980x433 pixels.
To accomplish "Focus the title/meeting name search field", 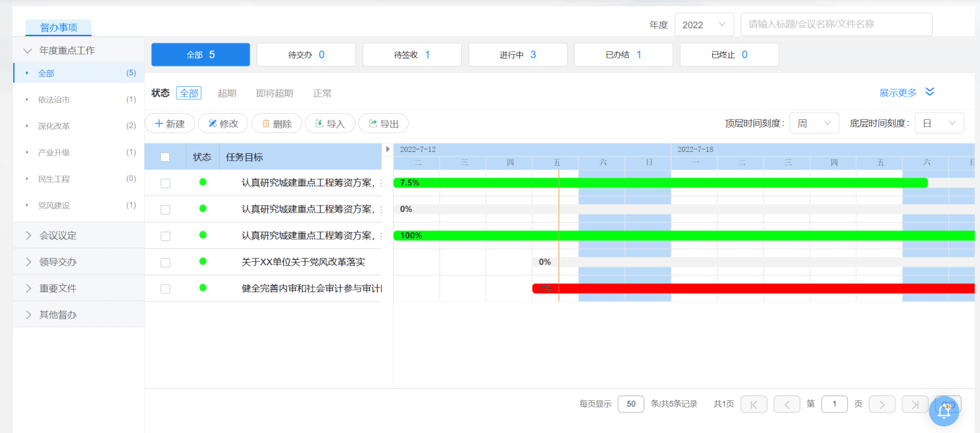I will [x=836, y=24].
